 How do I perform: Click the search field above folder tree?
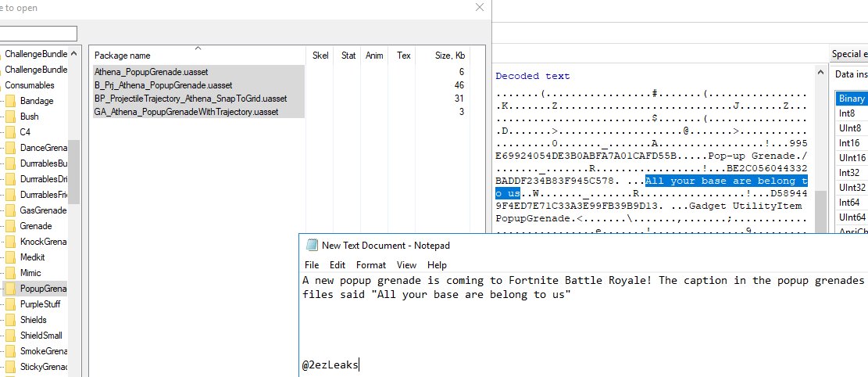pos(38,34)
